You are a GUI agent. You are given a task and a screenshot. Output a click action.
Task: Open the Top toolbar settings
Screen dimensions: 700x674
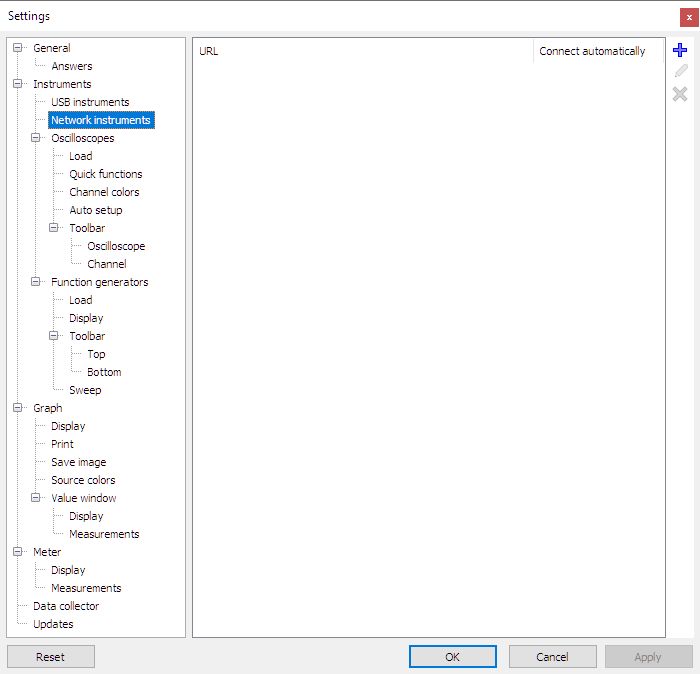tap(96, 354)
